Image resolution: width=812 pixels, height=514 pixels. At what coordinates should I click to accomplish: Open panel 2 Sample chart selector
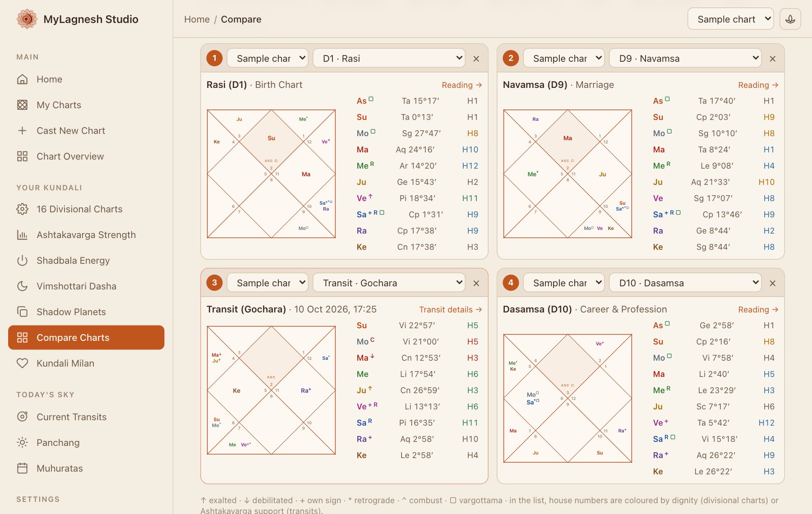[564, 58]
